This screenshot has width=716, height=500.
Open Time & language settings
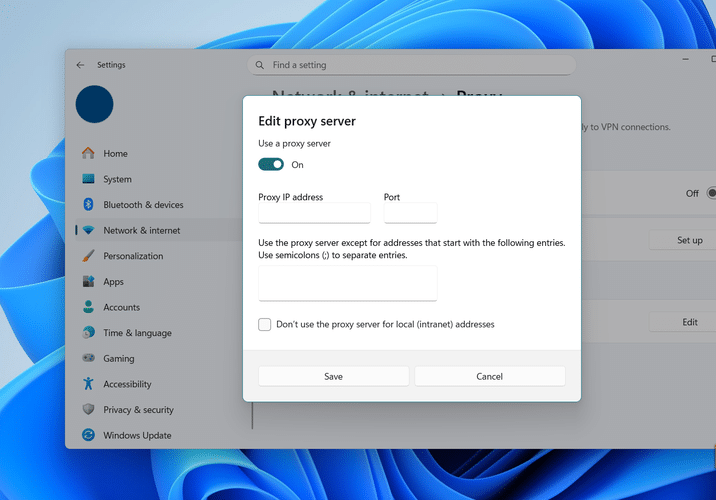pyautogui.click(x=159, y=332)
